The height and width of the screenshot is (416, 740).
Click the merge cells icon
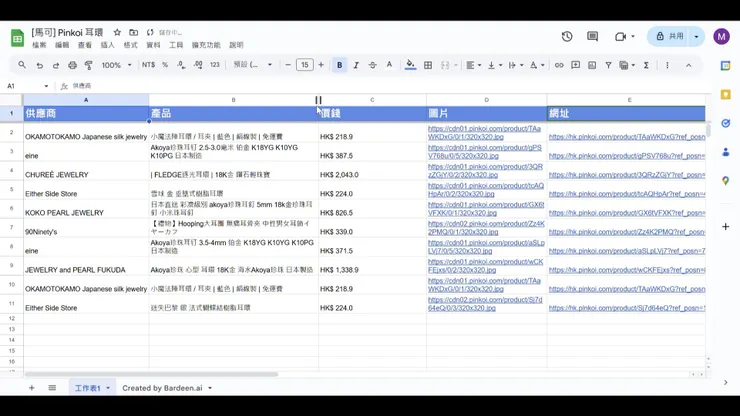pos(445,65)
